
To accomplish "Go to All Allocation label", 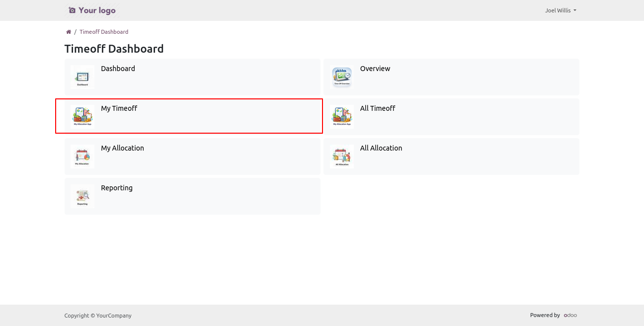I will point(381,148).
